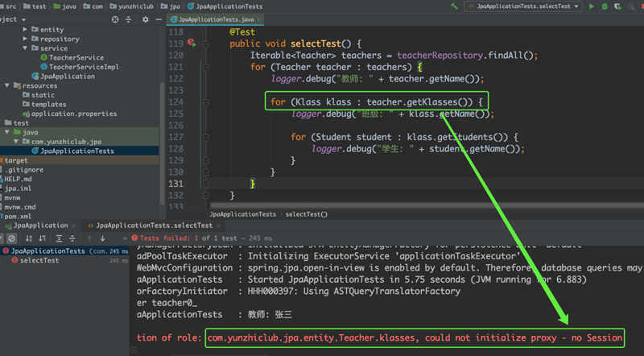The width and height of the screenshot is (644, 356).
Task: Expand the repository folder
Action: [x=25, y=39]
